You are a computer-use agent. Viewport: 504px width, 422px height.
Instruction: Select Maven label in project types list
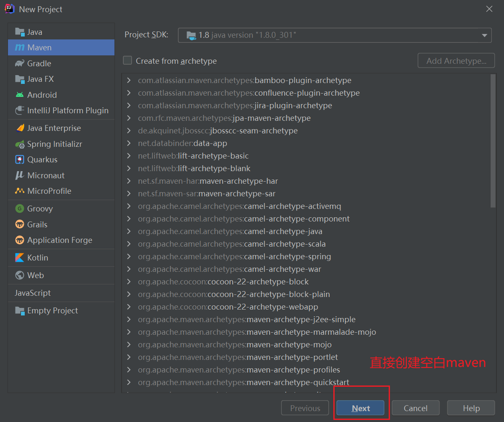[39, 47]
